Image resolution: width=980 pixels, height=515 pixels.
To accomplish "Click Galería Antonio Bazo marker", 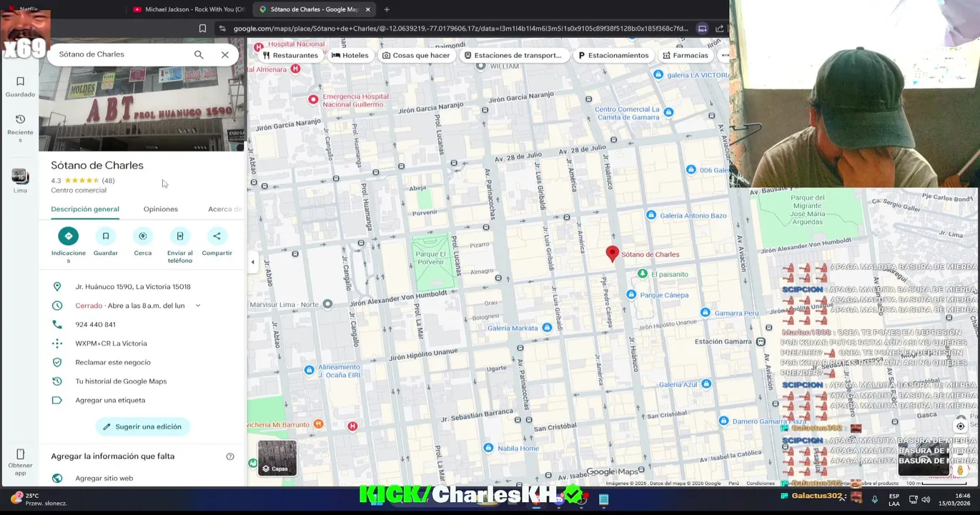I will click(650, 215).
